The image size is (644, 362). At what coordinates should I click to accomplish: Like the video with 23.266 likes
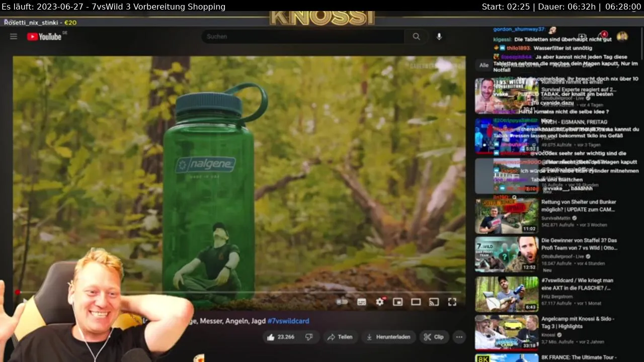tap(282, 337)
